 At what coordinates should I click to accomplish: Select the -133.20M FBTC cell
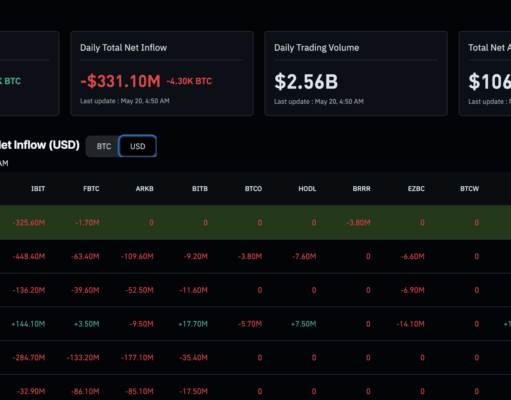click(83, 358)
